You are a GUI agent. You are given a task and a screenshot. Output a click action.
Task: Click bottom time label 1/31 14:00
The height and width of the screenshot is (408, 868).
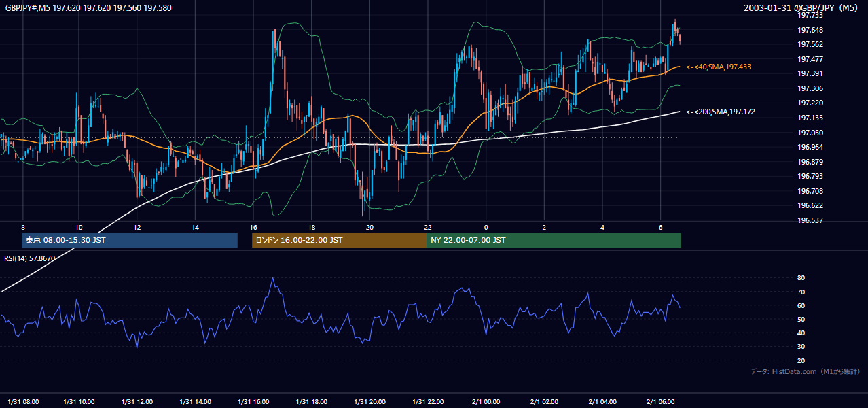[x=196, y=401]
